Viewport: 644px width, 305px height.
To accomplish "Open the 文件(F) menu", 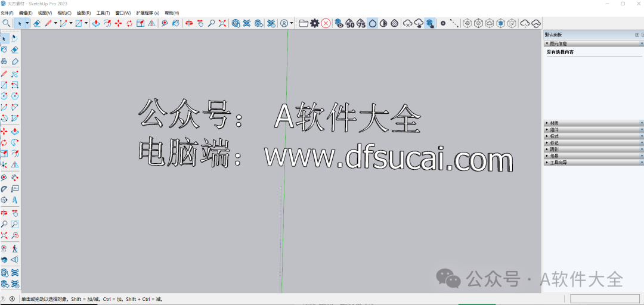I will coord(7,13).
